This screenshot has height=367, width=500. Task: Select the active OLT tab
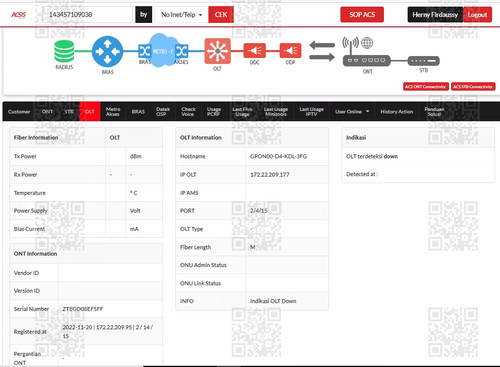point(90,112)
